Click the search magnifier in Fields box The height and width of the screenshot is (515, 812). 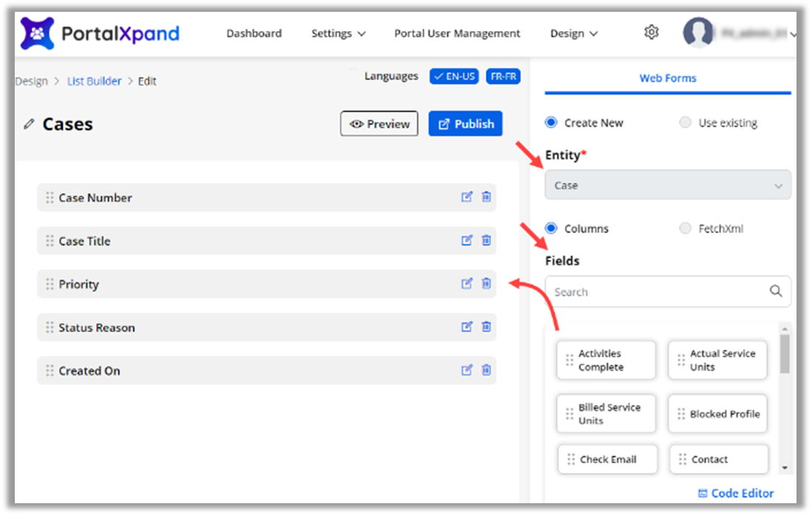[x=776, y=291]
